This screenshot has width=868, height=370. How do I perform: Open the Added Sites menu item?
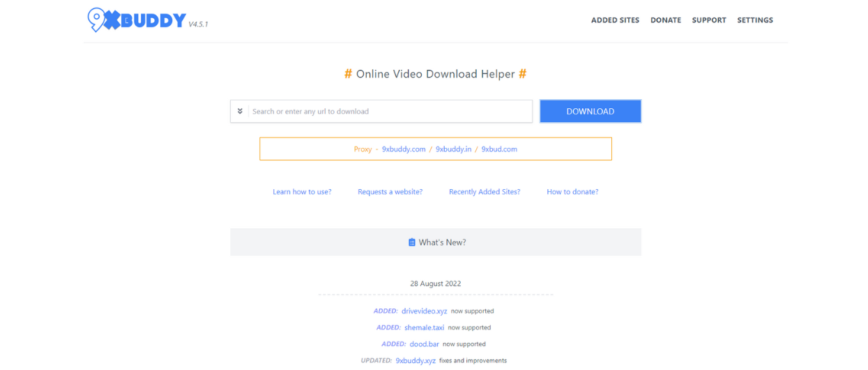click(615, 20)
